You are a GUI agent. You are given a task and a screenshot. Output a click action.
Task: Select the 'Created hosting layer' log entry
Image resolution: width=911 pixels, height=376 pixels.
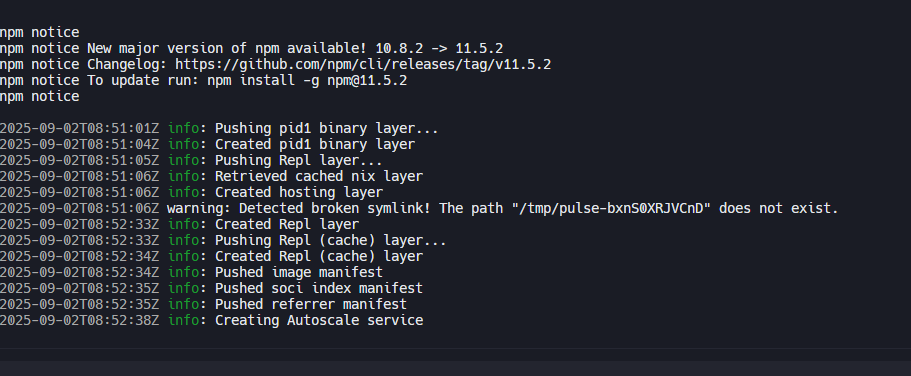[x=192, y=192]
